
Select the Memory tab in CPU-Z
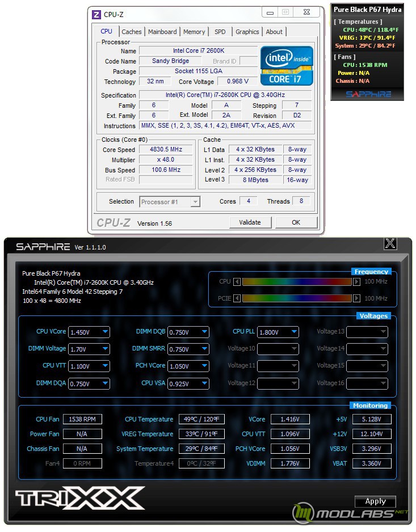(x=194, y=32)
